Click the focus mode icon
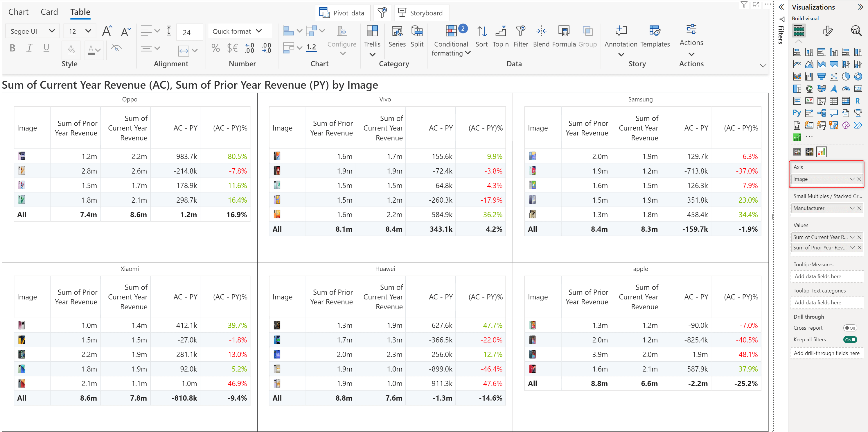The image size is (868, 432). pos(756,4)
